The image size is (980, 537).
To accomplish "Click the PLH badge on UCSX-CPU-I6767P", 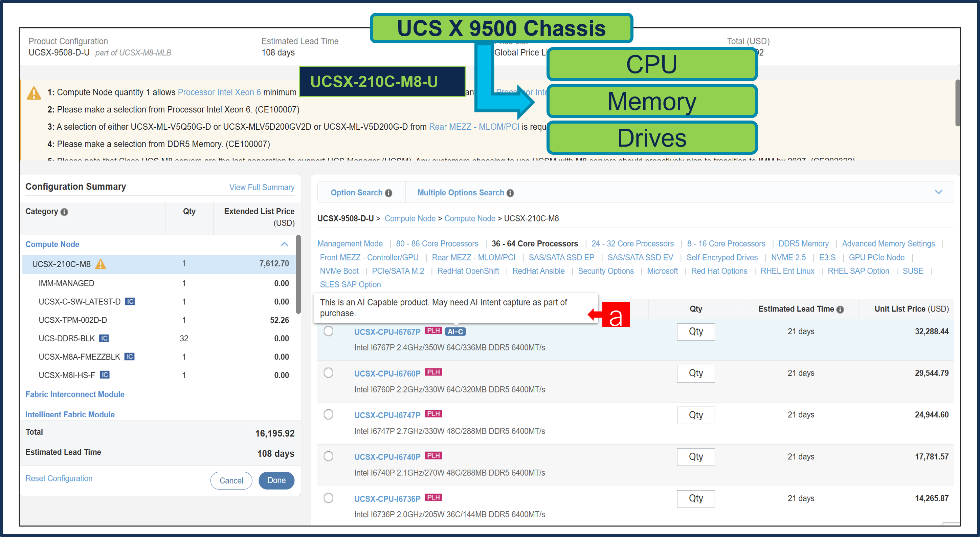I will pyautogui.click(x=433, y=330).
